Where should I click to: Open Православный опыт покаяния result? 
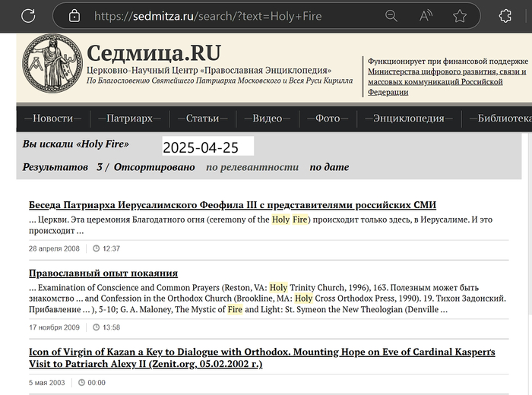[x=103, y=273]
